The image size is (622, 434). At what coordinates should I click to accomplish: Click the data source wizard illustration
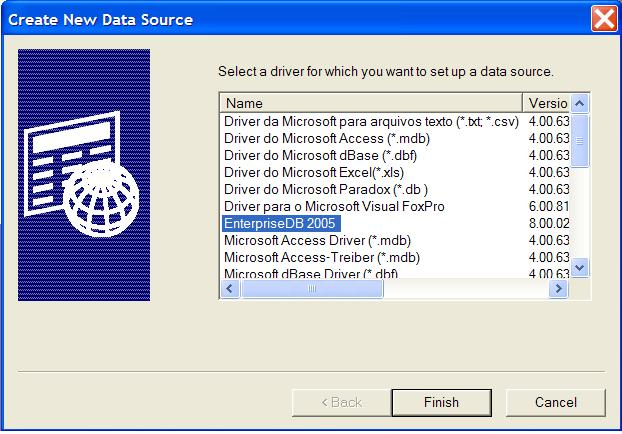(84, 175)
